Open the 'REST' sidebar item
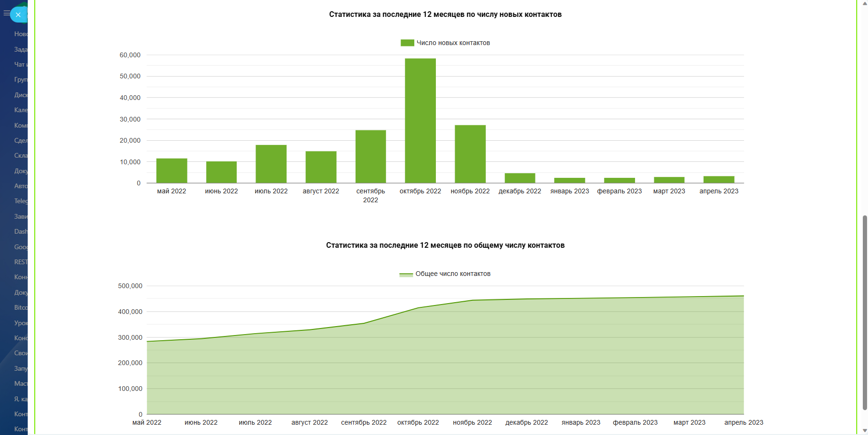The width and height of the screenshot is (868, 435). click(21, 262)
